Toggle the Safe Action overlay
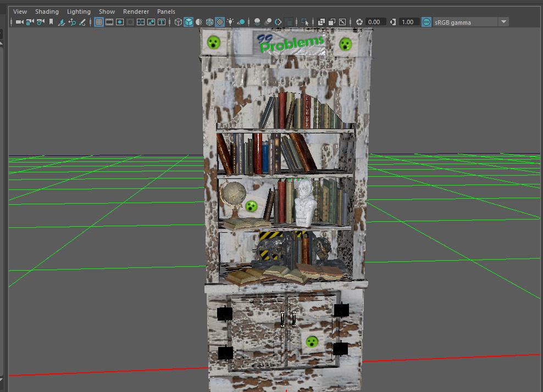The width and height of the screenshot is (543, 392). [x=151, y=22]
